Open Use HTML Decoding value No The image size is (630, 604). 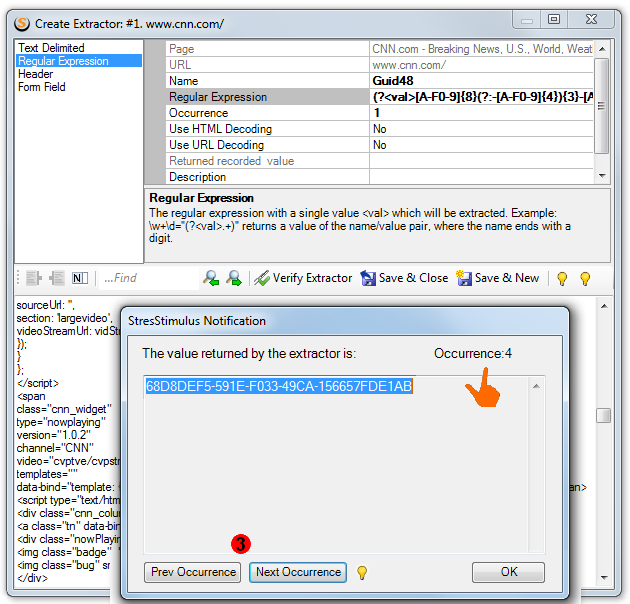(481, 129)
